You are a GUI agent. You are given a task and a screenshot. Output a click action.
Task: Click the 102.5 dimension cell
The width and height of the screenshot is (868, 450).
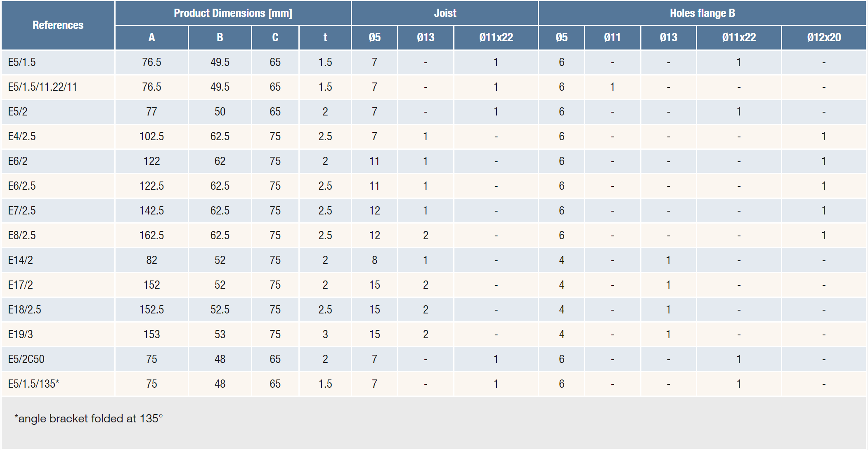(x=151, y=137)
